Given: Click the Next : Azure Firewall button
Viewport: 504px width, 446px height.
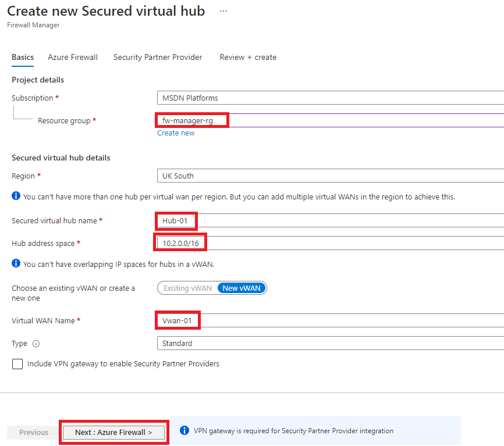Looking at the screenshot, I should pos(113,432).
